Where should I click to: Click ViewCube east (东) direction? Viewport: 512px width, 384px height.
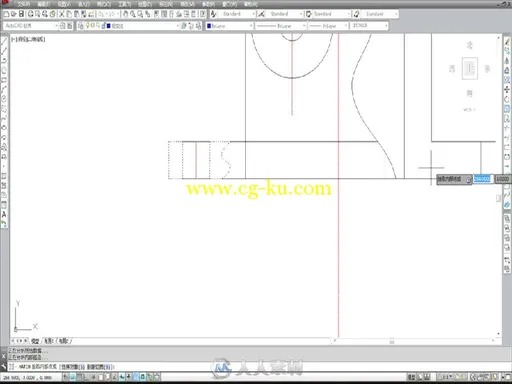487,69
